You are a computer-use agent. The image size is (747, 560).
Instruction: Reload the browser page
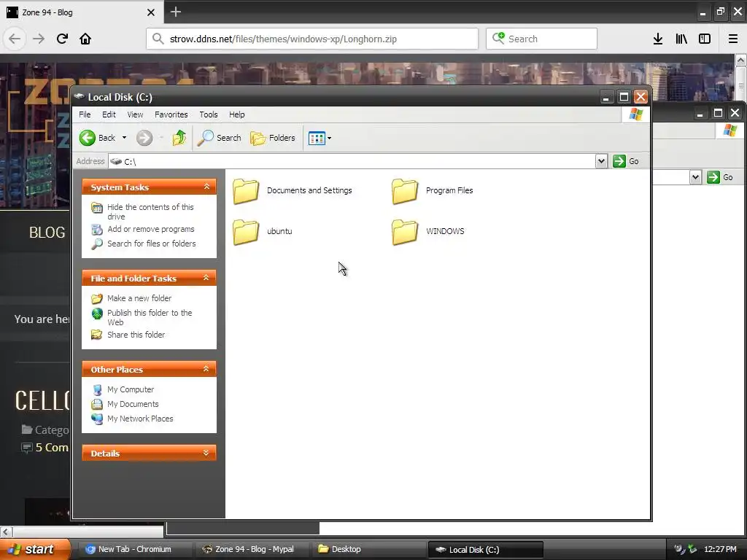point(63,39)
